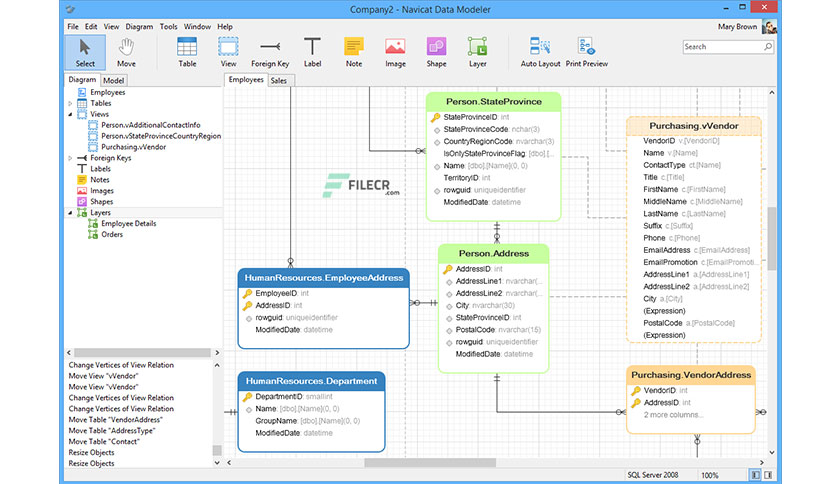
Task: Click Person.StateProvince table header
Action: click(494, 102)
